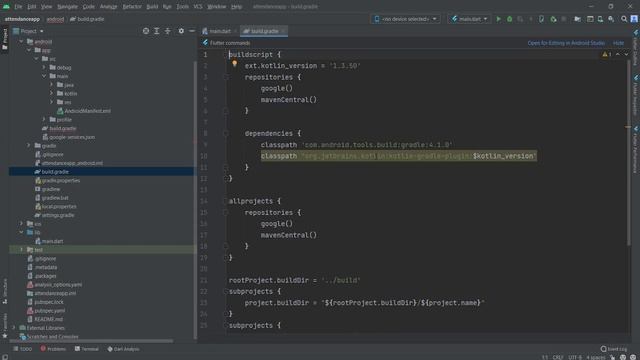Open the Project view mode dropdown
The width and height of the screenshot is (640, 360).
pos(28,31)
